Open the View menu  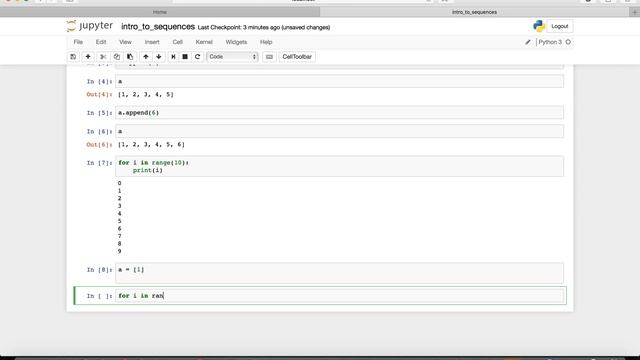tap(125, 42)
